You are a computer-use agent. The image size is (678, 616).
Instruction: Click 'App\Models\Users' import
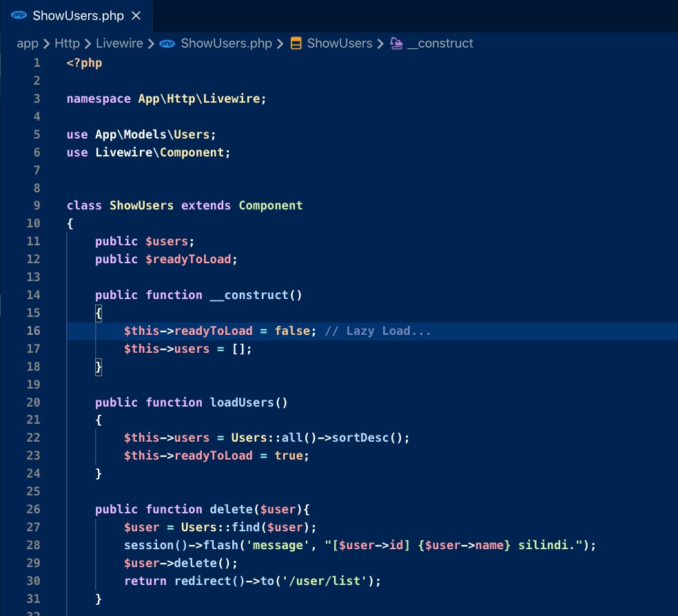coord(152,135)
